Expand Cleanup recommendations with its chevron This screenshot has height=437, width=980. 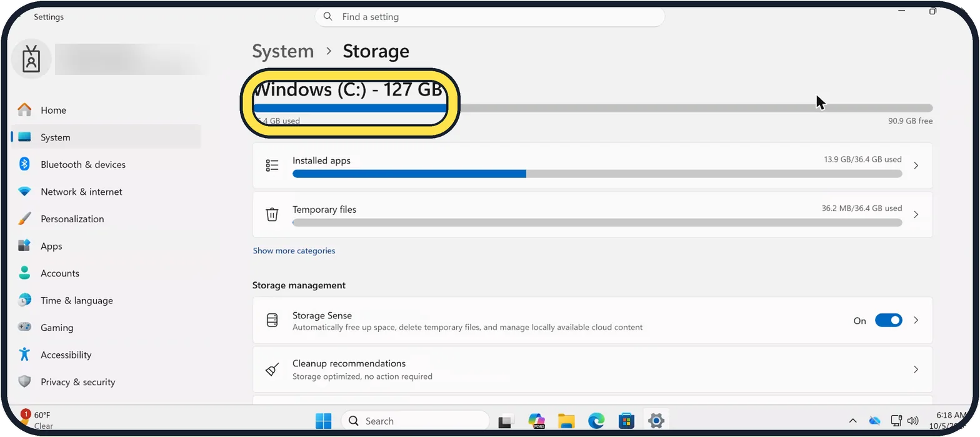point(916,369)
